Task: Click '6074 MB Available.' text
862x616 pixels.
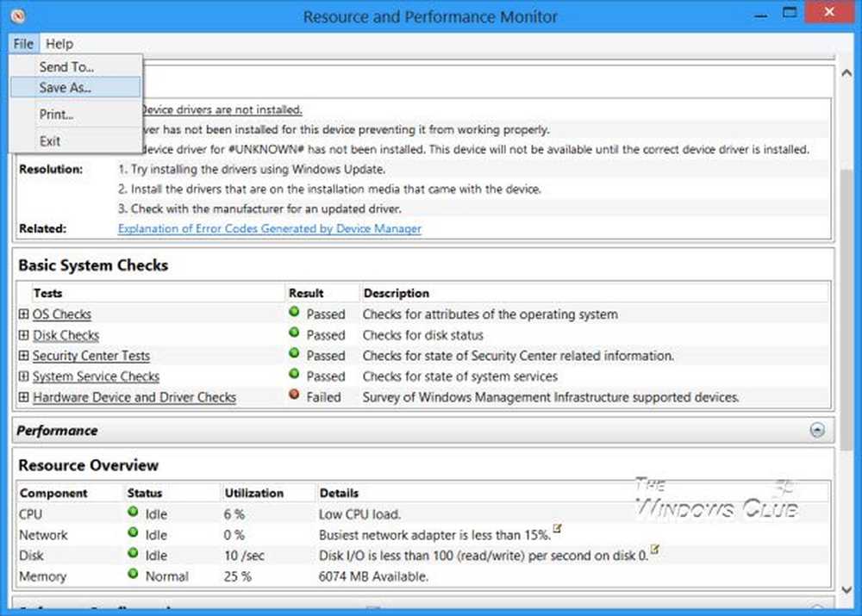Action: 373,576
